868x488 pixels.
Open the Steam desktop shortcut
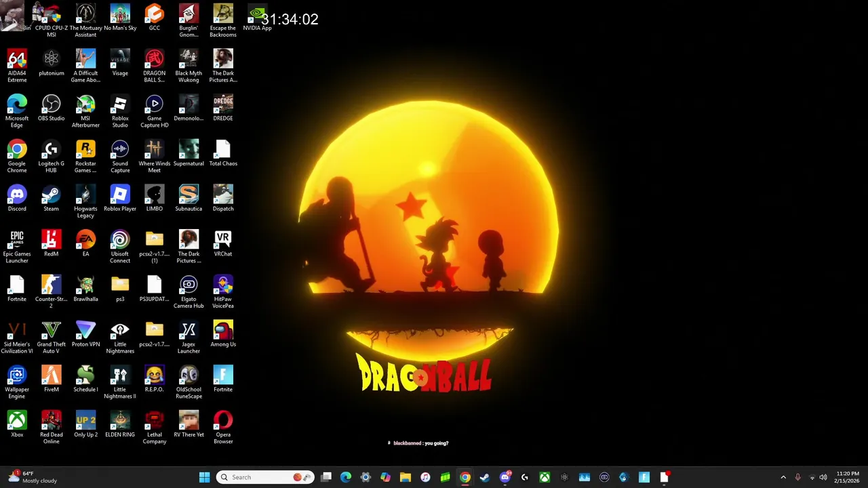pos(52,199)
